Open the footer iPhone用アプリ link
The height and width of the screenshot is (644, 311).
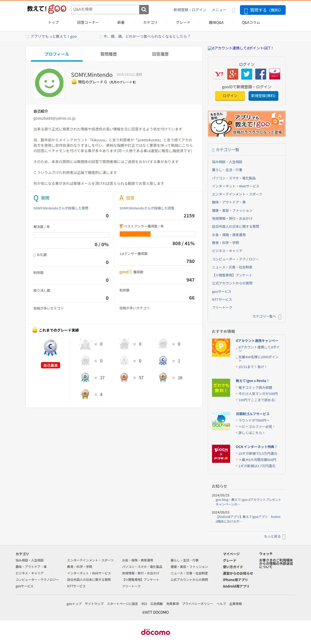tap(235, 580)
